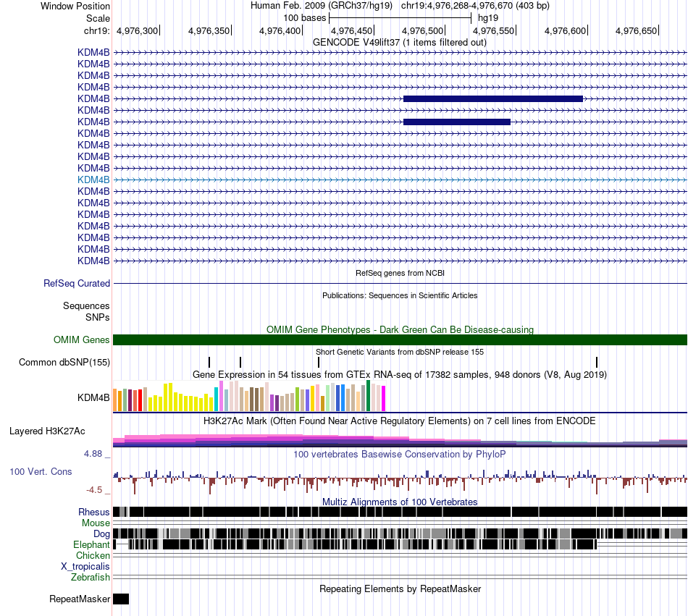This screenshot has height=616, width=688.
Task: Open 100 vertebrates Basewise Conservation by PhyloP title
Action: (400, 454)
